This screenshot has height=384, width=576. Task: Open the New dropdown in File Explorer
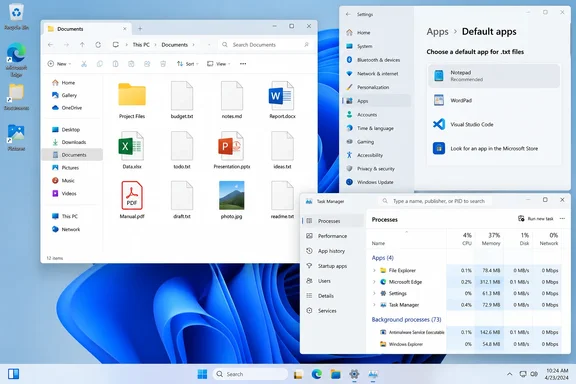tap(60, 64)
